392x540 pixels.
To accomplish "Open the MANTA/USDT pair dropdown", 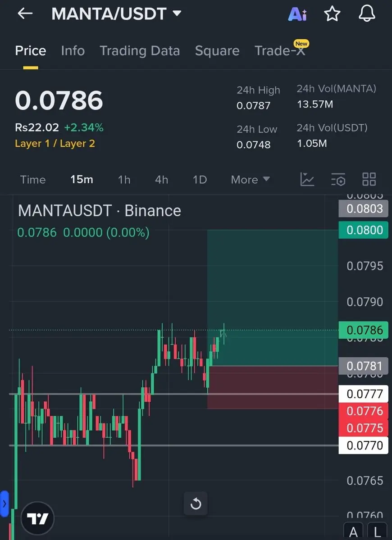I will [x=116, y=14].
